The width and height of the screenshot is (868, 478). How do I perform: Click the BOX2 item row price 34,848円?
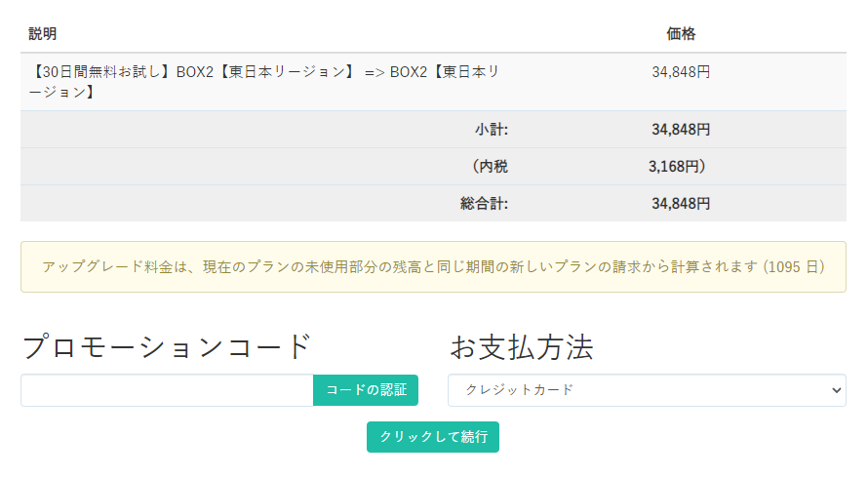click(x=681, y=71)
